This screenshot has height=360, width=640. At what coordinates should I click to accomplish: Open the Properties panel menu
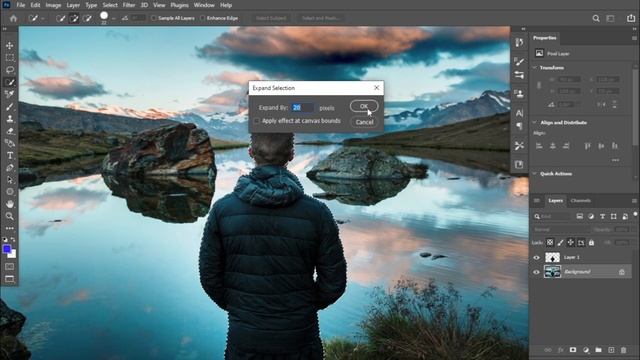(x=634, y=38)
